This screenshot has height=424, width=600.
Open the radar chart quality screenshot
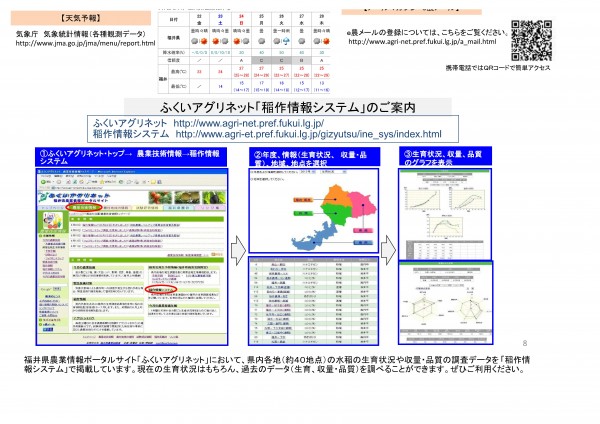point(445,303)
